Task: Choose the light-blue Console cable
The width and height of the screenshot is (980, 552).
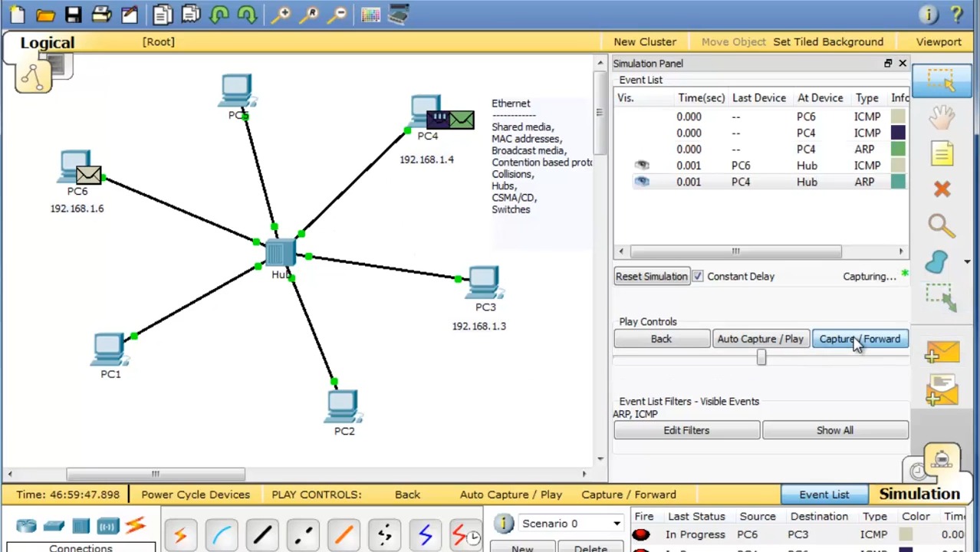Action: coord(222,535)
